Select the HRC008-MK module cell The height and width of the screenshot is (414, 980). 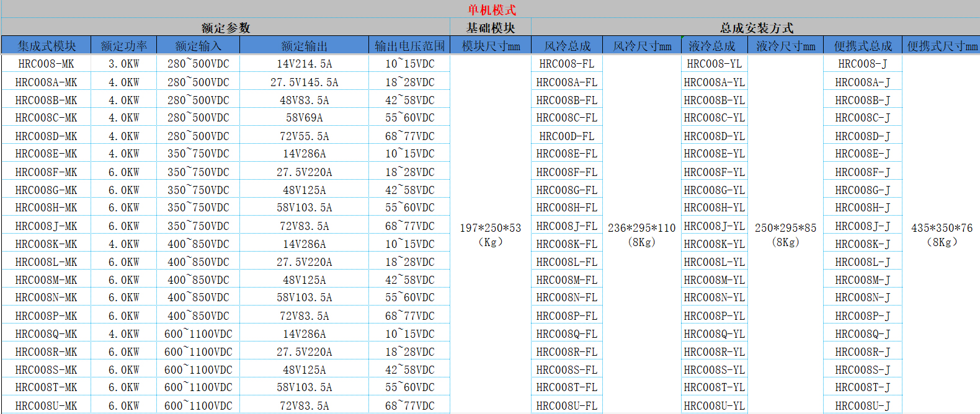47,64
